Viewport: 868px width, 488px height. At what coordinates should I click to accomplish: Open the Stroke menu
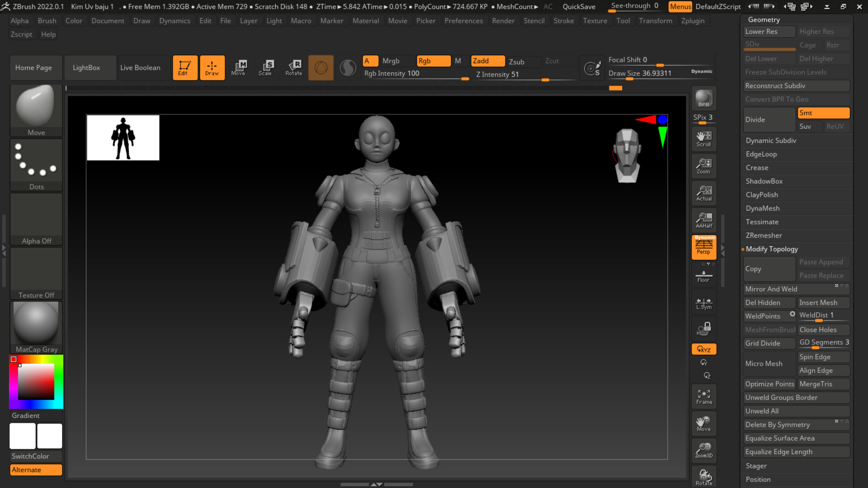[563, 21]
